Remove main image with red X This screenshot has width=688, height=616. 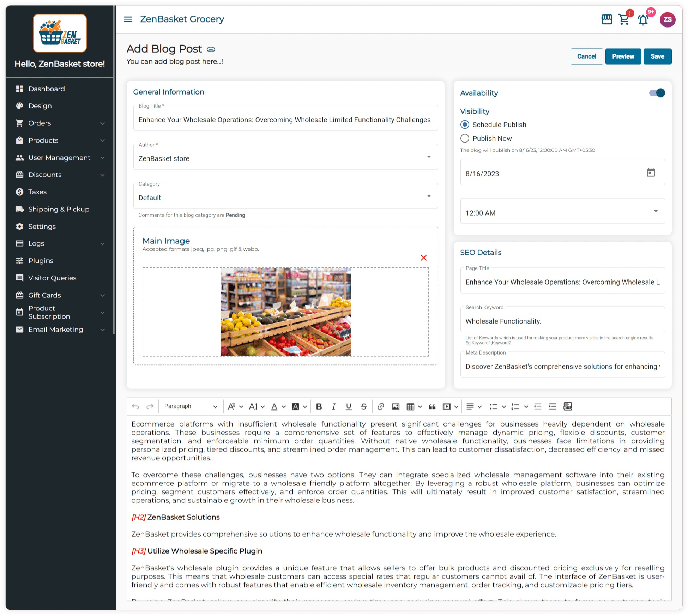pyautogui.click(x=423, y=258)
